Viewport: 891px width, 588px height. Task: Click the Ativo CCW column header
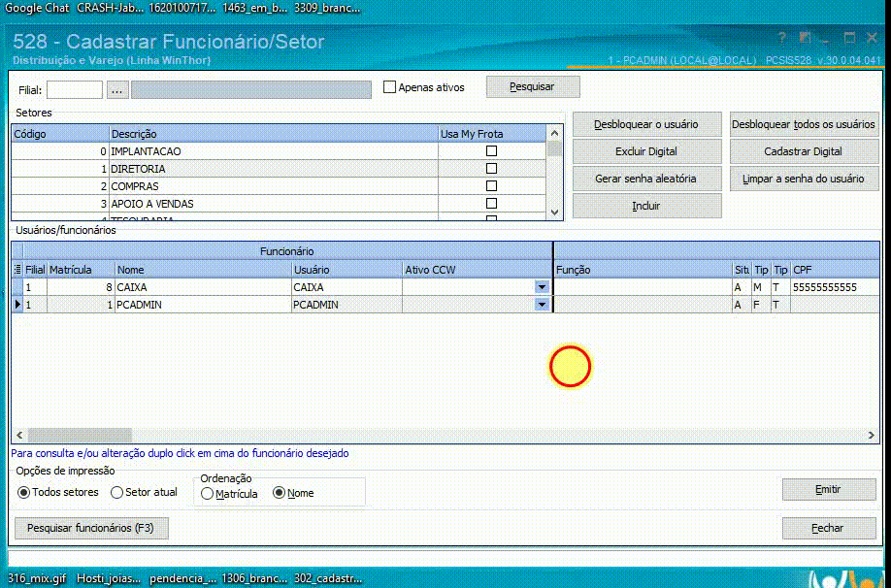click(x=477, y=270)
